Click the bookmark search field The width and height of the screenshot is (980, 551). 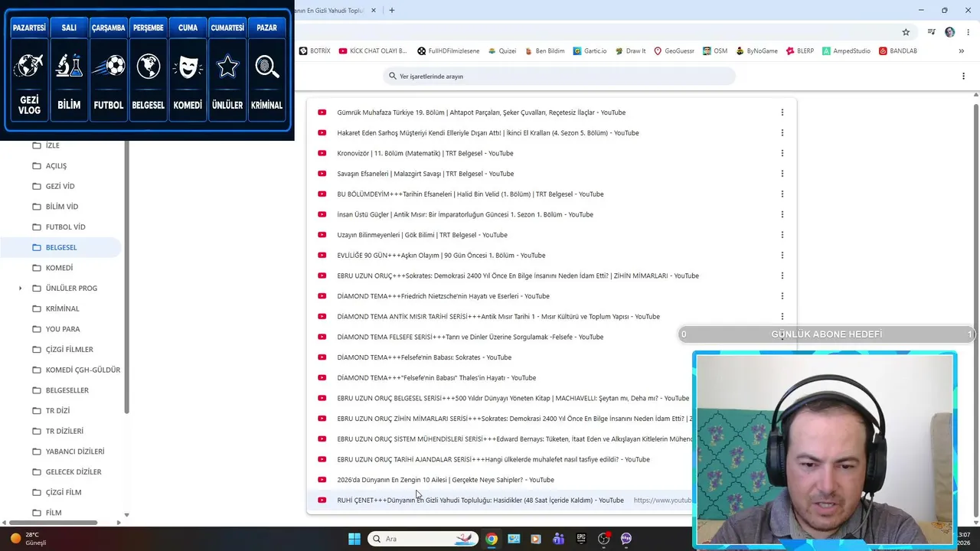click(x=559, y=77)
